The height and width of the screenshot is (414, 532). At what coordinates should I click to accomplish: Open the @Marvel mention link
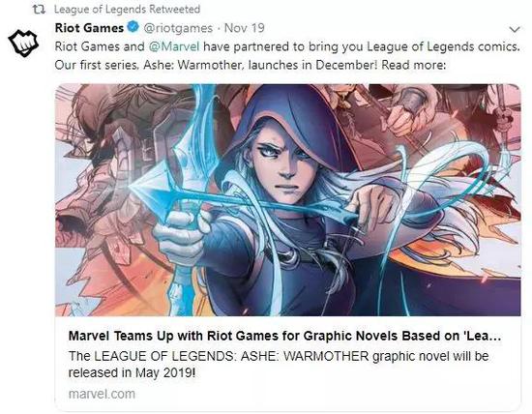click(x=174, y=46)
